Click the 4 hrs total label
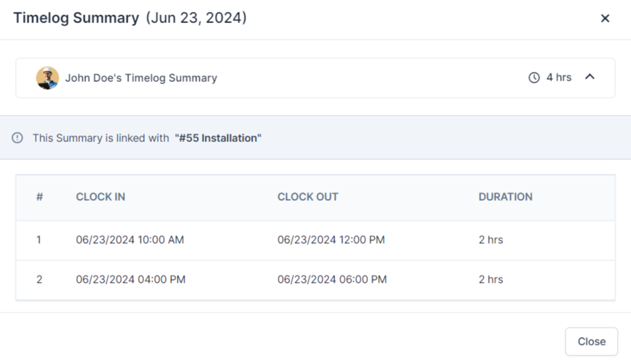Viewport: 631px width, 364px height. [x=559, y=78]
